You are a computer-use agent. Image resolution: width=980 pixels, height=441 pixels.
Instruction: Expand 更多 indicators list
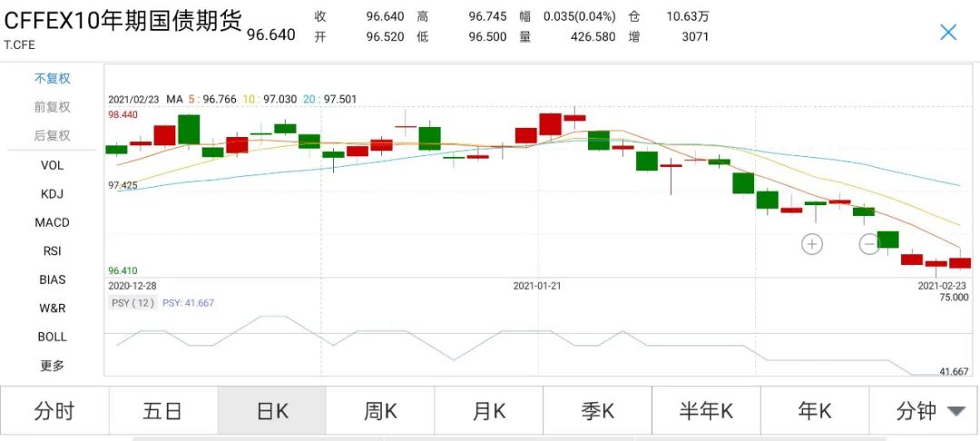point(52,366)
